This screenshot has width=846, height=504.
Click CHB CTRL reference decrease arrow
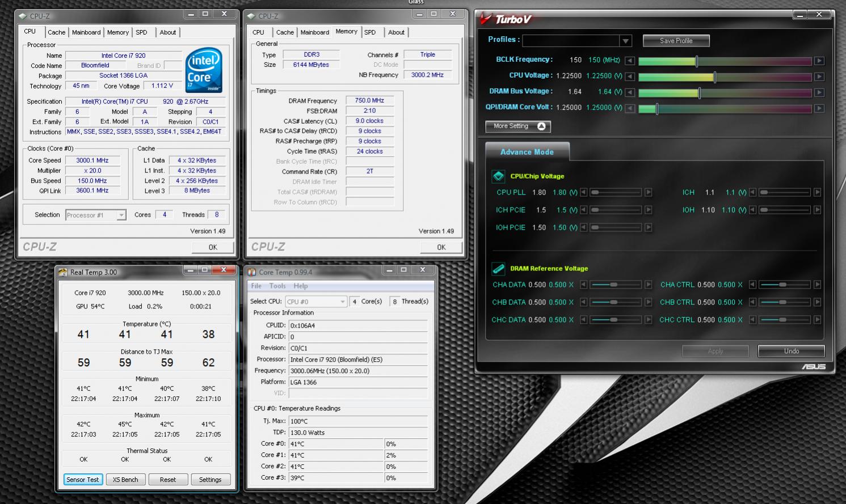(x=752, y=303)
